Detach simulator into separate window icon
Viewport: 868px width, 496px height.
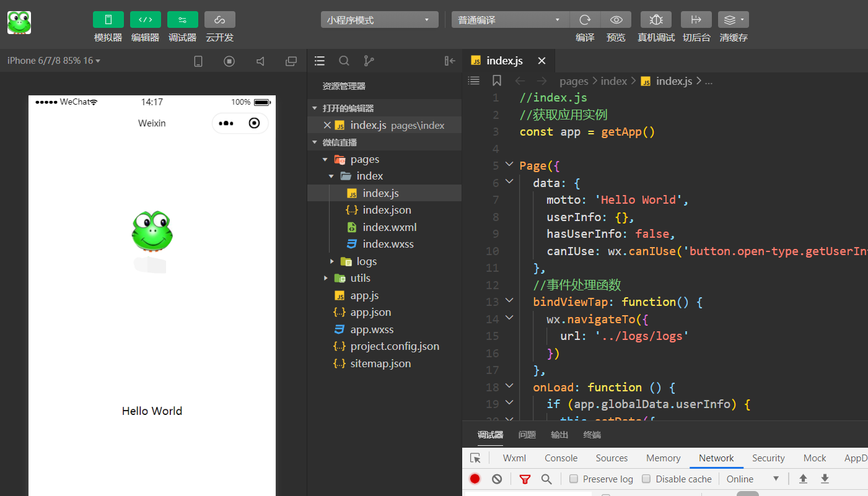(x=291, y=61)
